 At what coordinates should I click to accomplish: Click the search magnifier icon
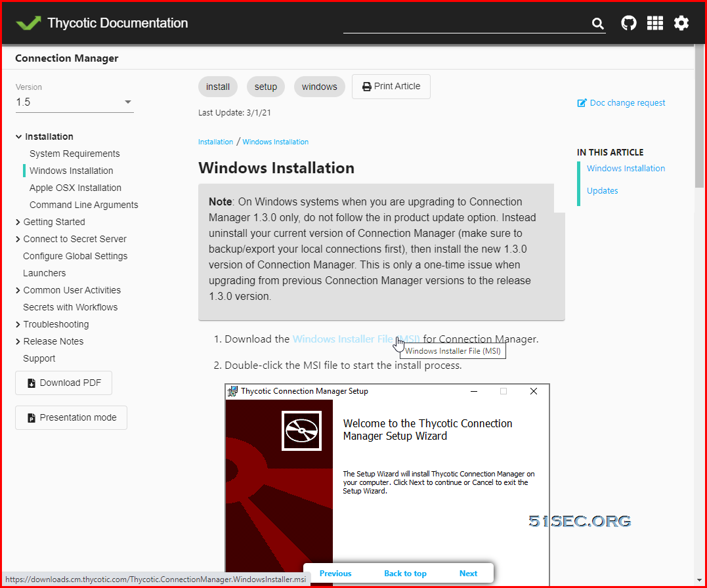597,24
